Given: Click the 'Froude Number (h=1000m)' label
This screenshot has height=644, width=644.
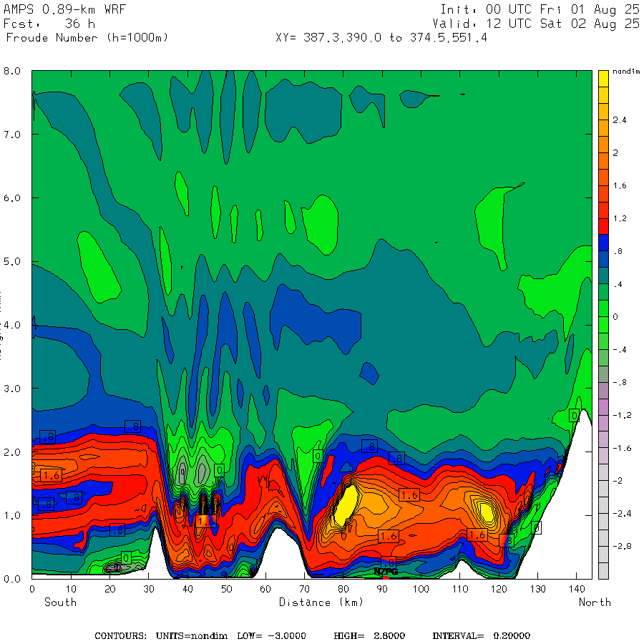Looking at the screenshot, I should (87, 38).
